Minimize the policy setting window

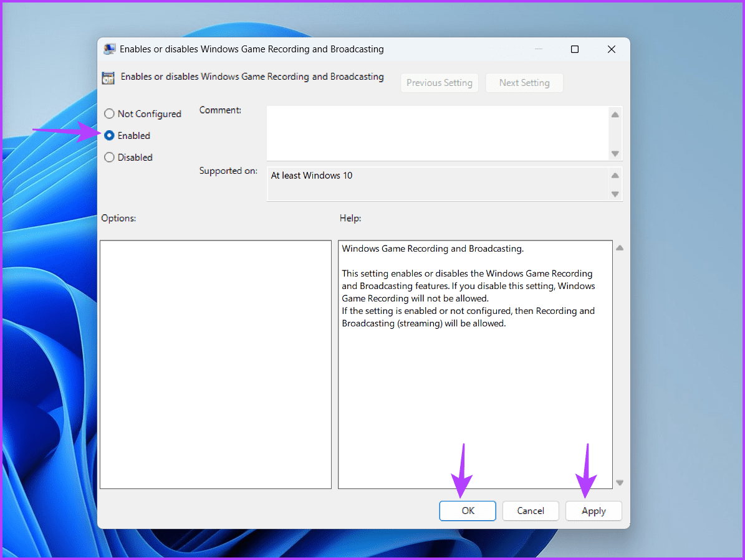point(538,49)
